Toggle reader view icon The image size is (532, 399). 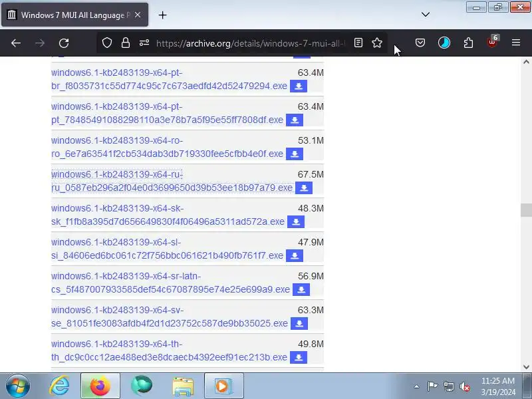pos(358,43)
